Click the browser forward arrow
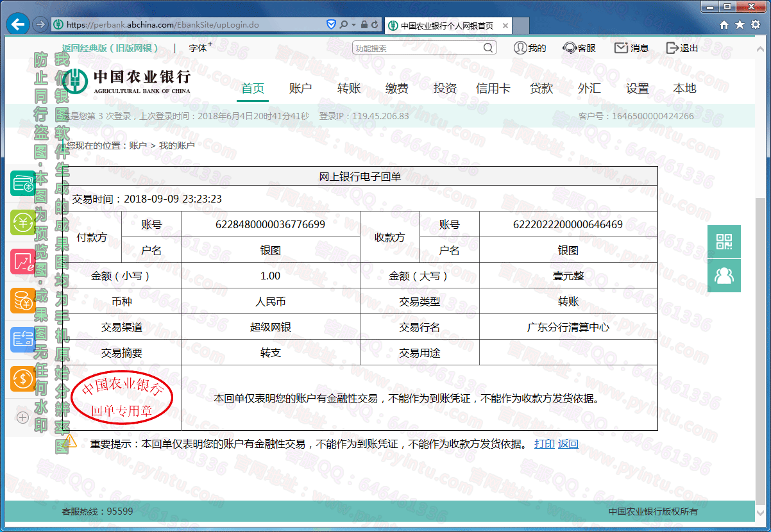Image resolution: width=771 pixels, height=532 pixels. pos(40,24)
